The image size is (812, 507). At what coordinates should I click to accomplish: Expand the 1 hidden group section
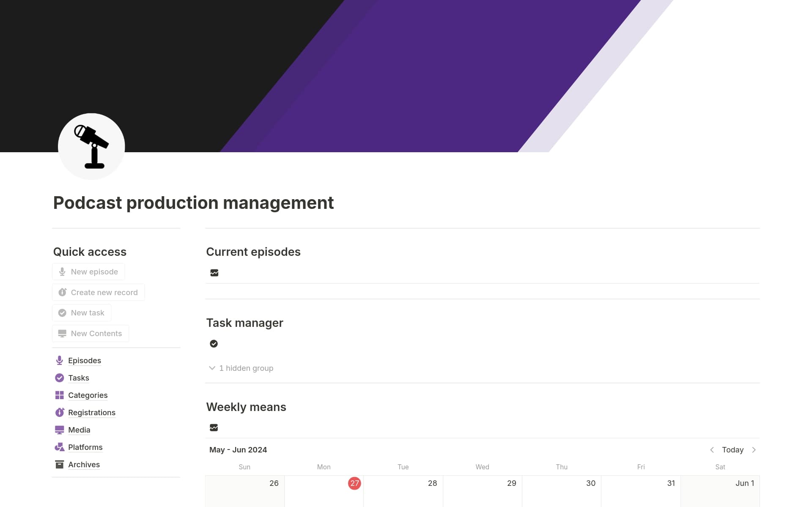(246, 368)
